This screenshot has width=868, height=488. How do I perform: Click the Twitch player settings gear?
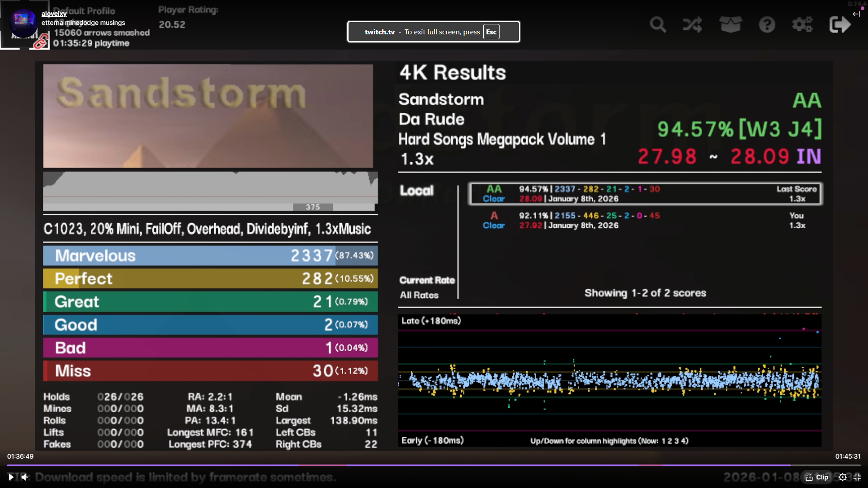point(843,477)
